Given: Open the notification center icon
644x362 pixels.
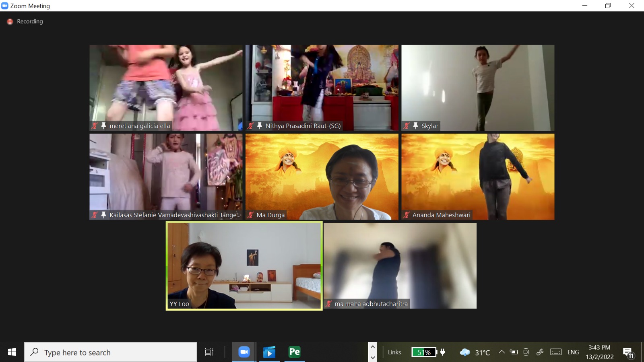Looking at the screenshot, I should click(x=628, y=352).
